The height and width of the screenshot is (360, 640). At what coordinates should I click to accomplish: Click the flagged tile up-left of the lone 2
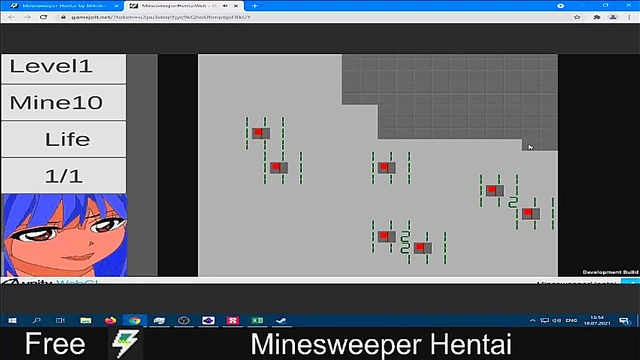495,190
